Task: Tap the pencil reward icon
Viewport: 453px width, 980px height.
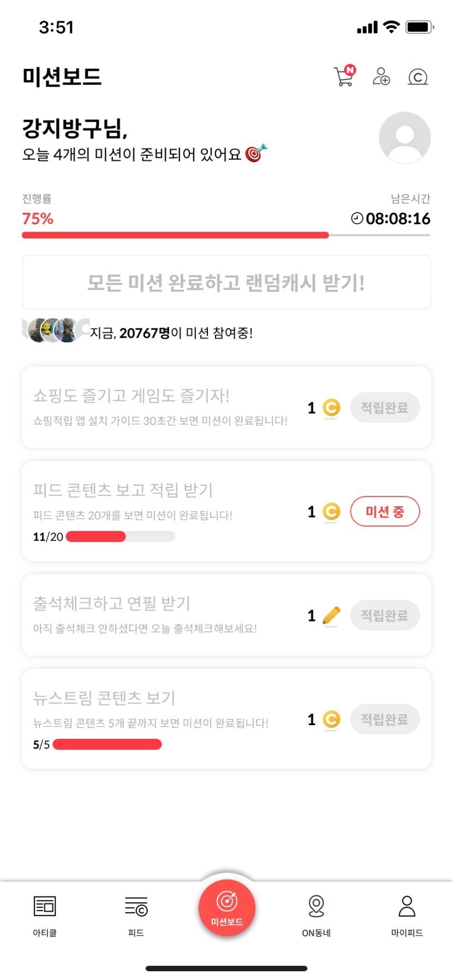Action: click(331, 616)
